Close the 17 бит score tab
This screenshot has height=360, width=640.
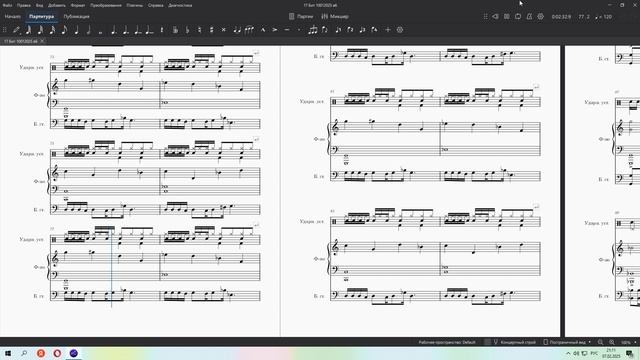pos(42,41)
